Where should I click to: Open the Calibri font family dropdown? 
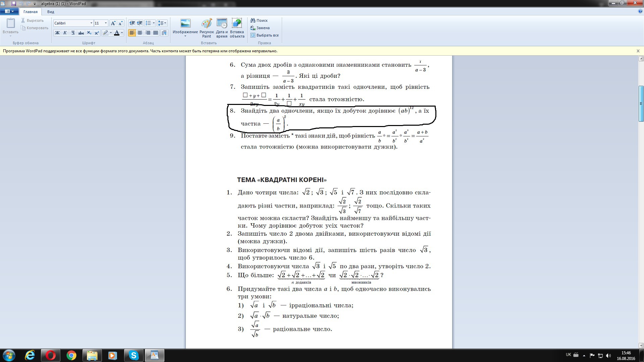(x=91, y=23)
